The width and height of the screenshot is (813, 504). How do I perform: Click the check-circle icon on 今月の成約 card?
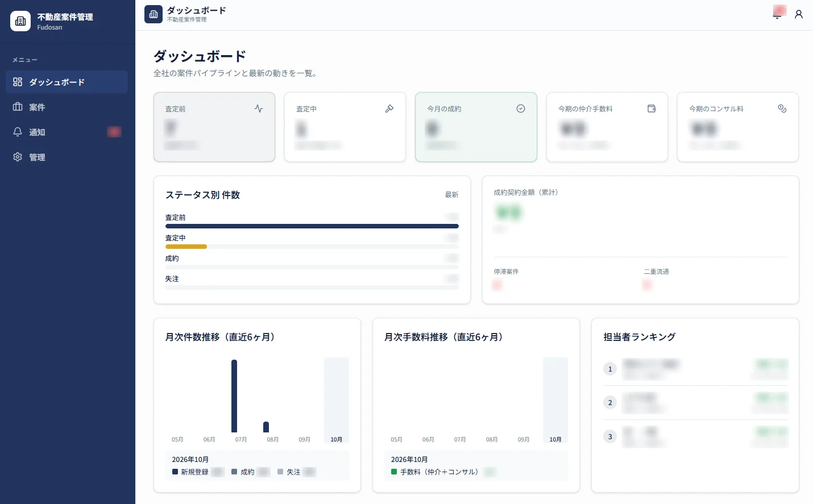521,109
